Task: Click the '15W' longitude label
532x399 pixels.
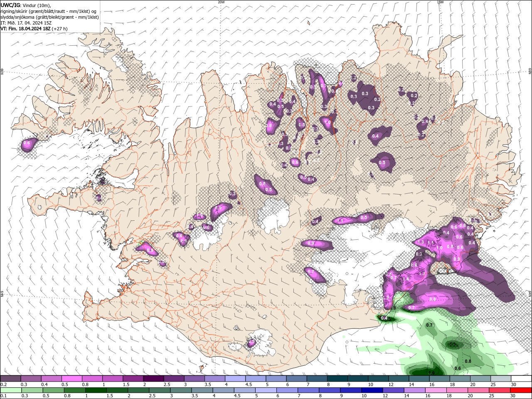Action: 440,2
